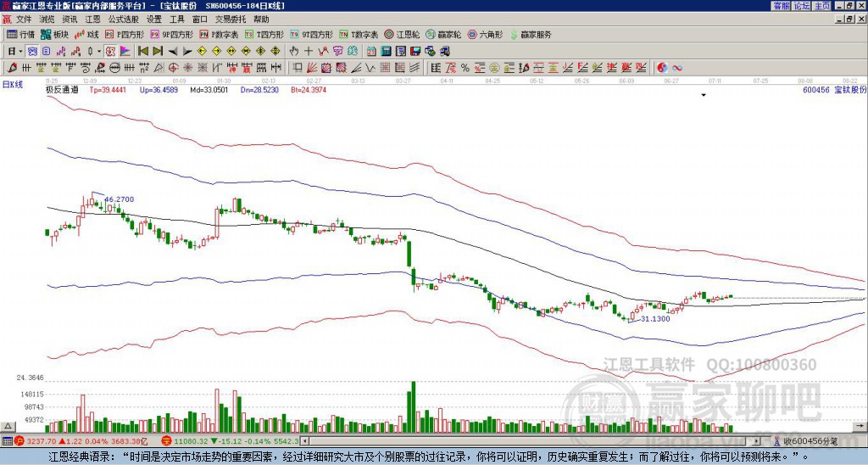Jump to the last bar with the green skip-forward icon
Screen dimensions: 868x465
[x=158, y=51]
